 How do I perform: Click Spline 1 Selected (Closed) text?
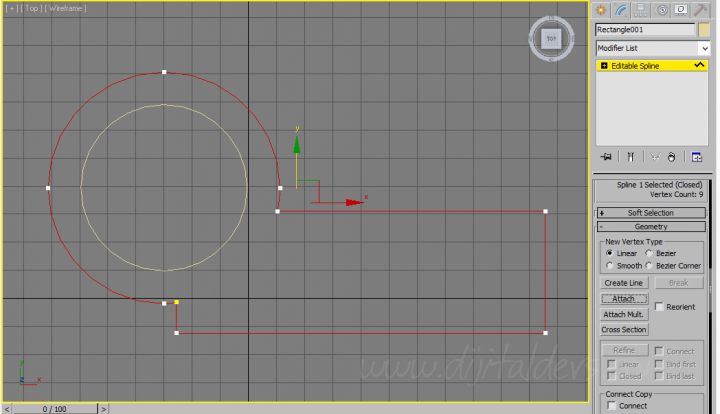(x=659, y=185)
